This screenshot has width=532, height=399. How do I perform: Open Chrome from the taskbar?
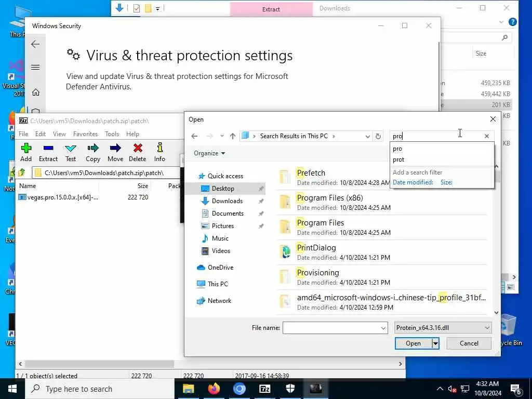239,389
